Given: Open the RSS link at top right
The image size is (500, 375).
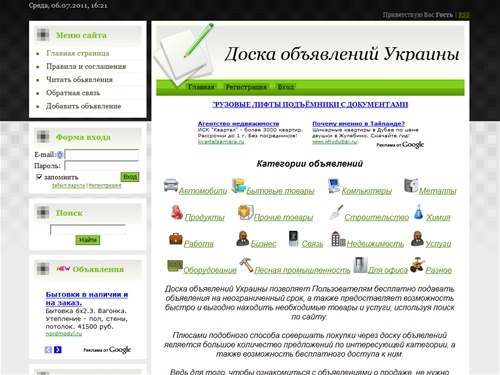Looking at the screenshot, I should point(464,15).
